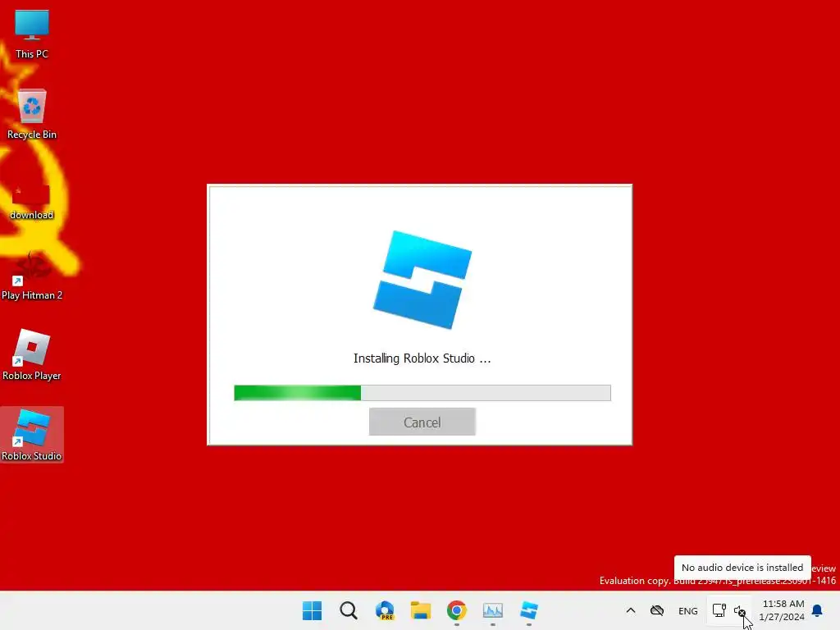Open taskbar Search
This screenshot has width=840, height=630.
(x=348, y=610)
